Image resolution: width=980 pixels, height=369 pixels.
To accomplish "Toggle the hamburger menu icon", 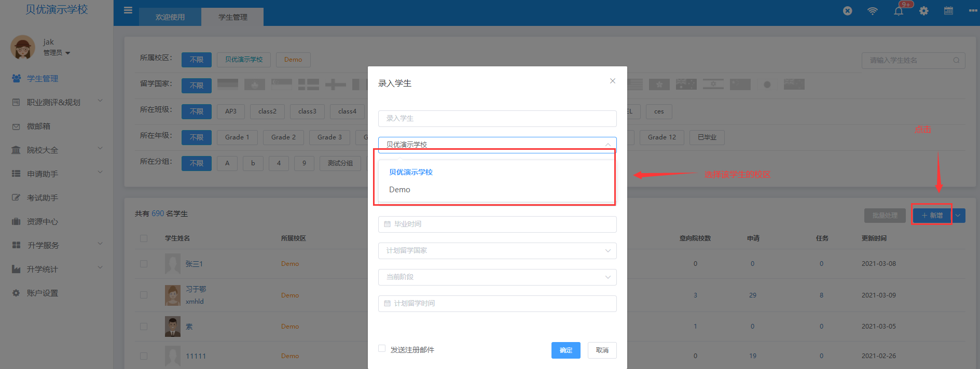I will pos(128,10).
